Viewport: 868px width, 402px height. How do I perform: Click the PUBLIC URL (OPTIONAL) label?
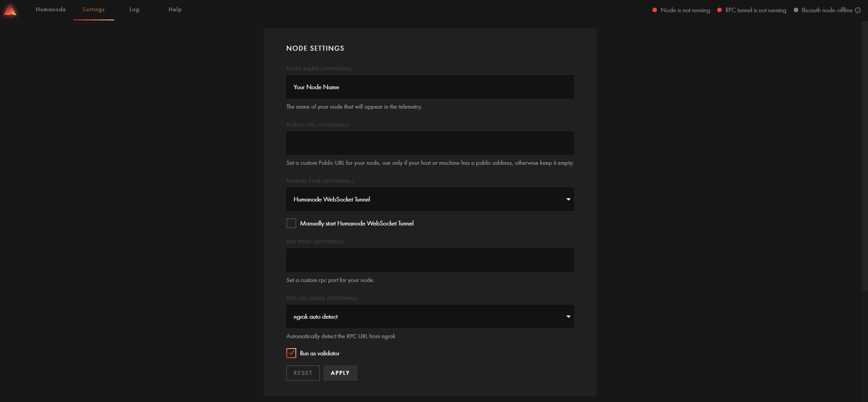tap(318, 125)
